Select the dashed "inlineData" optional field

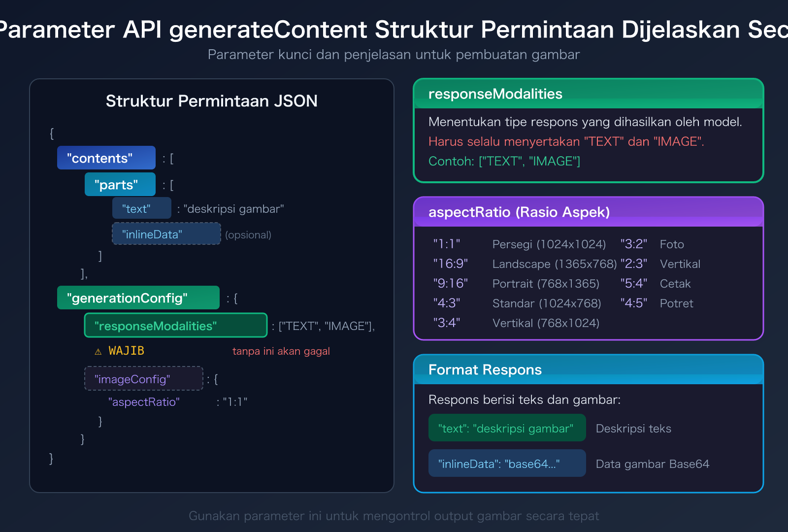pos(165,234)
